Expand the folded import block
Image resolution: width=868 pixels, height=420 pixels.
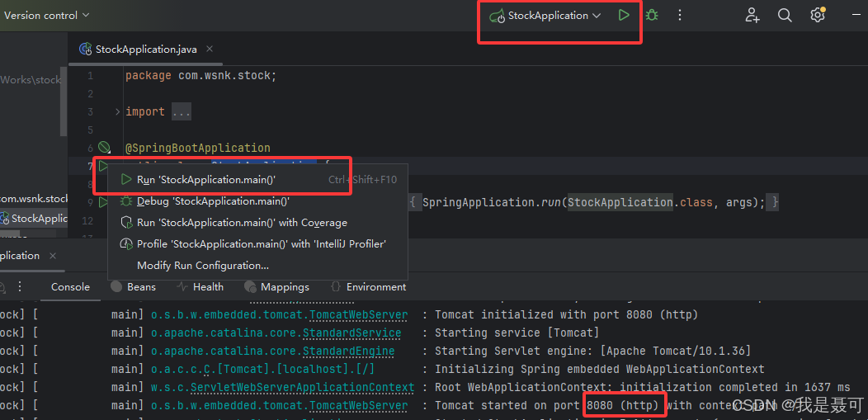117,111
